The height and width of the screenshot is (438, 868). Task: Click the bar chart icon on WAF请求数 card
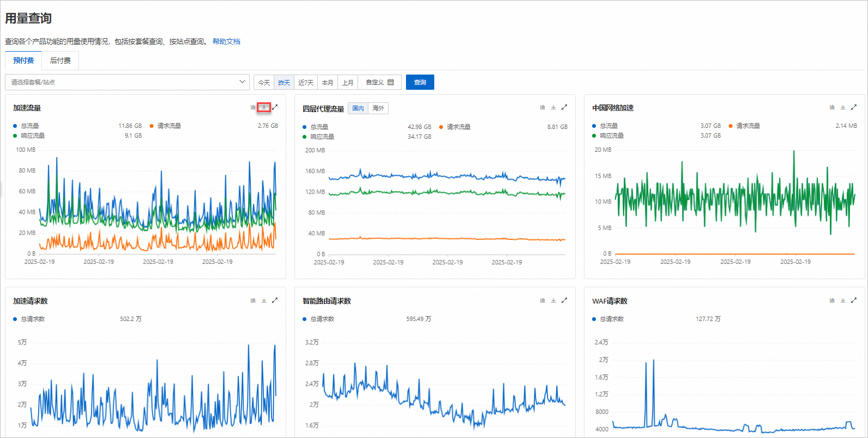pos(832,300)
